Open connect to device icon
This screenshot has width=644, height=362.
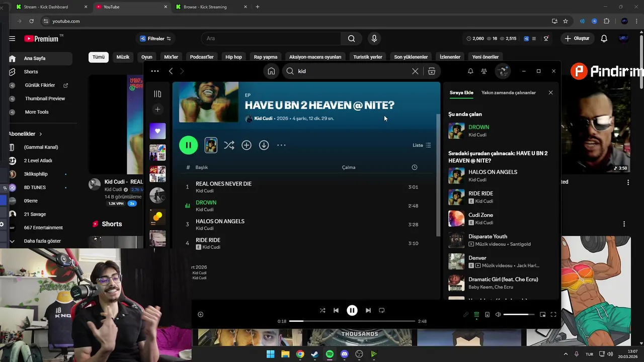487,315
